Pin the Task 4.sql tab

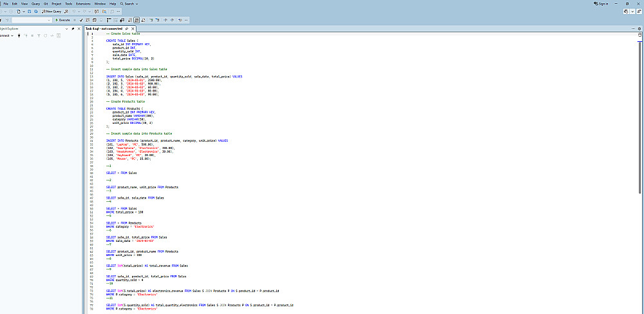[x=127, y=29]
